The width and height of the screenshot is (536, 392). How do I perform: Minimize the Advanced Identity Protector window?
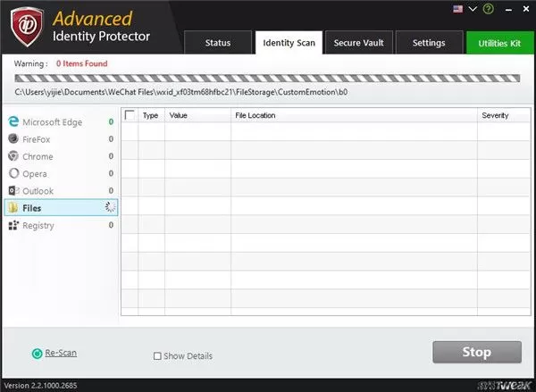tap(508, 10)
